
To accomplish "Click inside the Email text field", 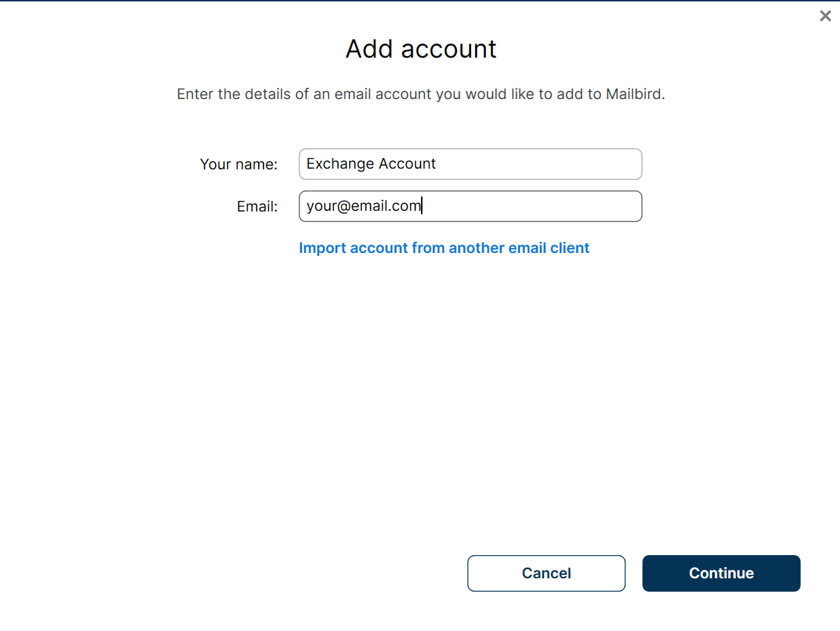I will (x=470, y=206).
